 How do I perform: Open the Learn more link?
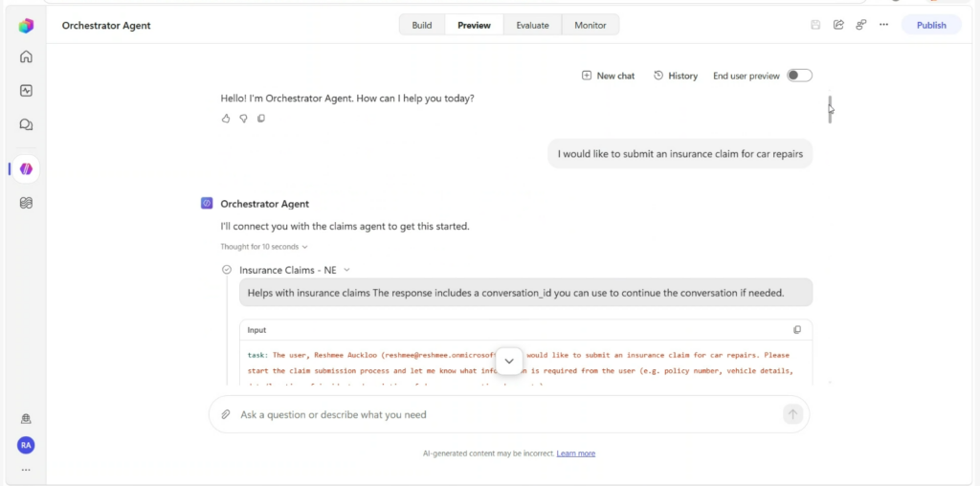click(x=575, y=453)
